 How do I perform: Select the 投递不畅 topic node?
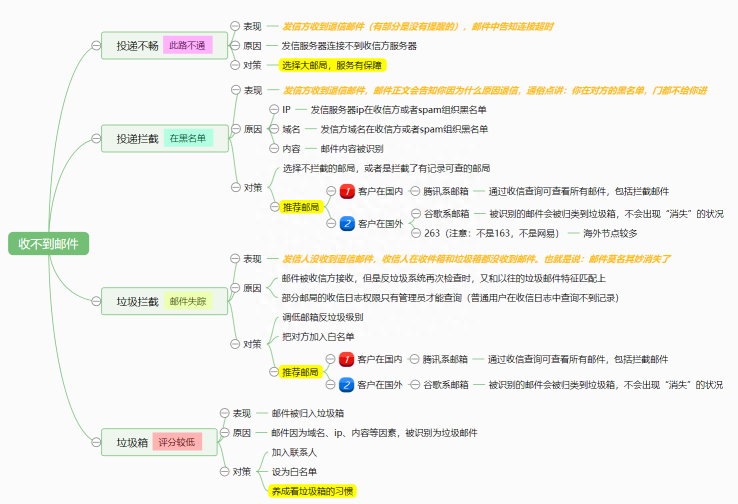tap(164, 46)
